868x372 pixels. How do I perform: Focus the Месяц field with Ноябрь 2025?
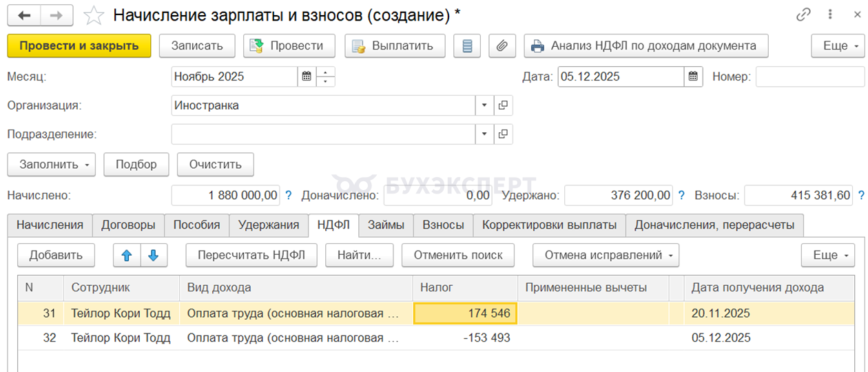click(x=235, y=76)
